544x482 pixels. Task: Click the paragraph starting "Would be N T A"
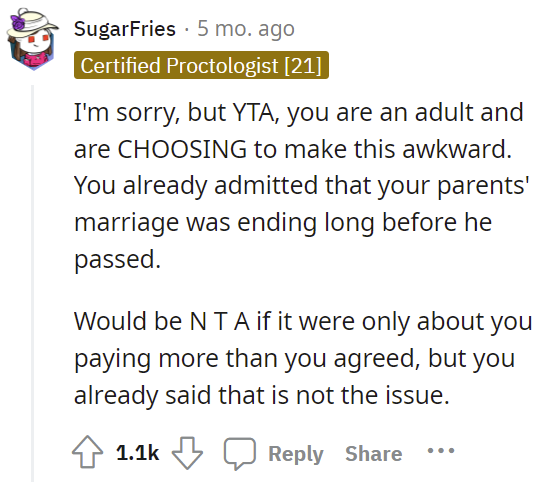[x=303, y=358]
